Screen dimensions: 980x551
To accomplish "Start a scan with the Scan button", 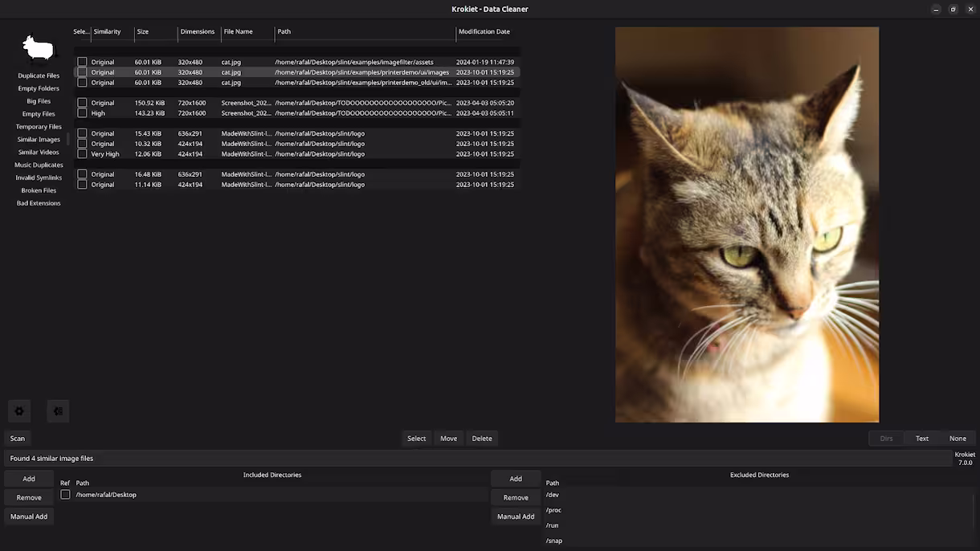I will [18, 439].
